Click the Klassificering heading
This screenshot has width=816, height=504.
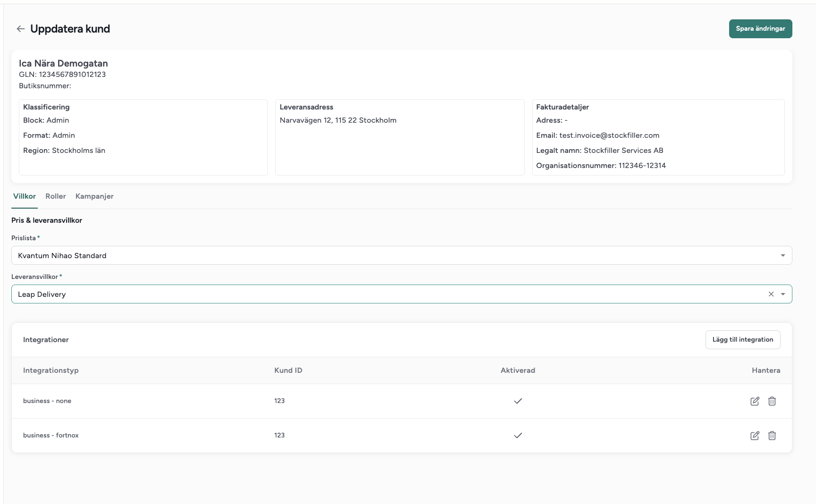[x=46, y=107]
